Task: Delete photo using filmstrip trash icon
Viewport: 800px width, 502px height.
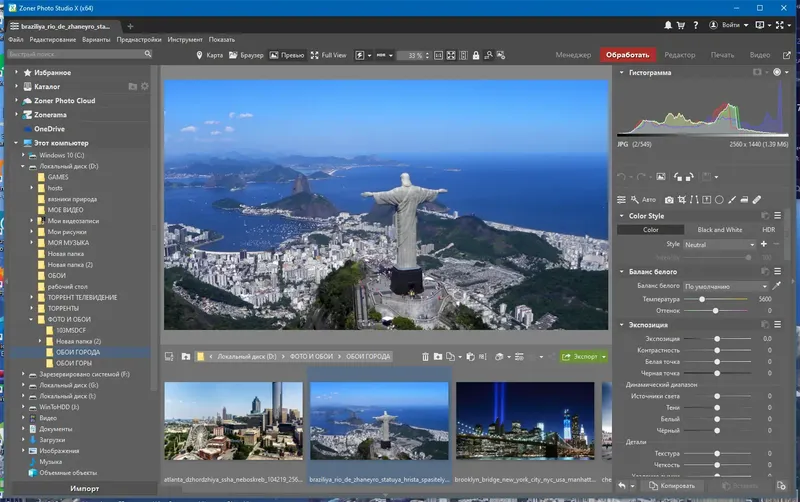Action: click(425, 356)
